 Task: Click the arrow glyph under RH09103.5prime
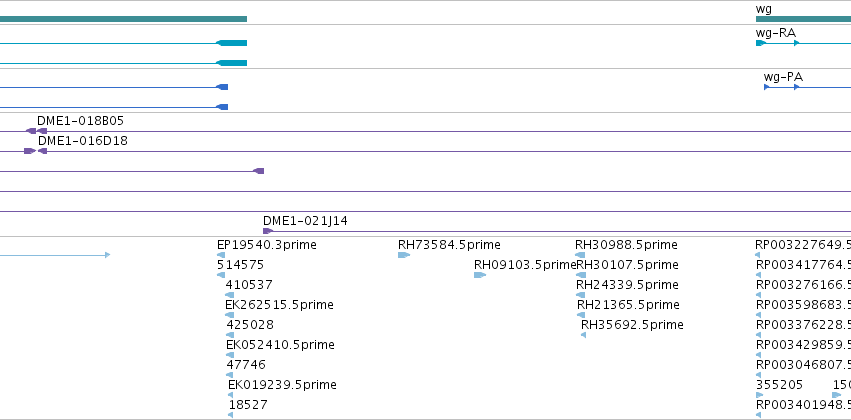coord(480,275)
